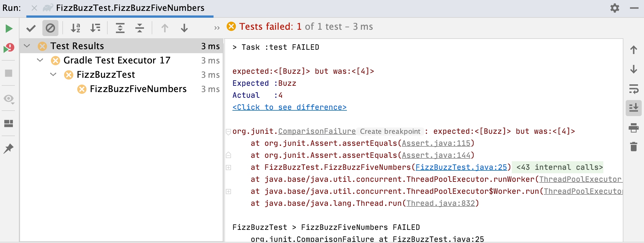Clear all console output trash icon
Screen dimensions: 644x243
[x=634, y=147]
